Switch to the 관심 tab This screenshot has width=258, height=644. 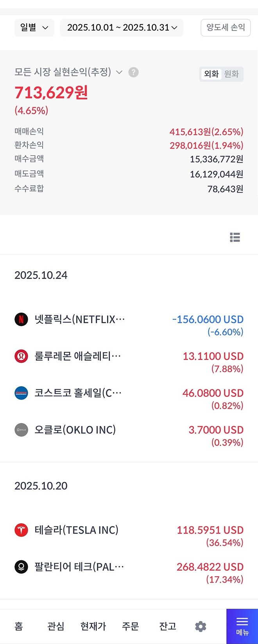point(56,626)
